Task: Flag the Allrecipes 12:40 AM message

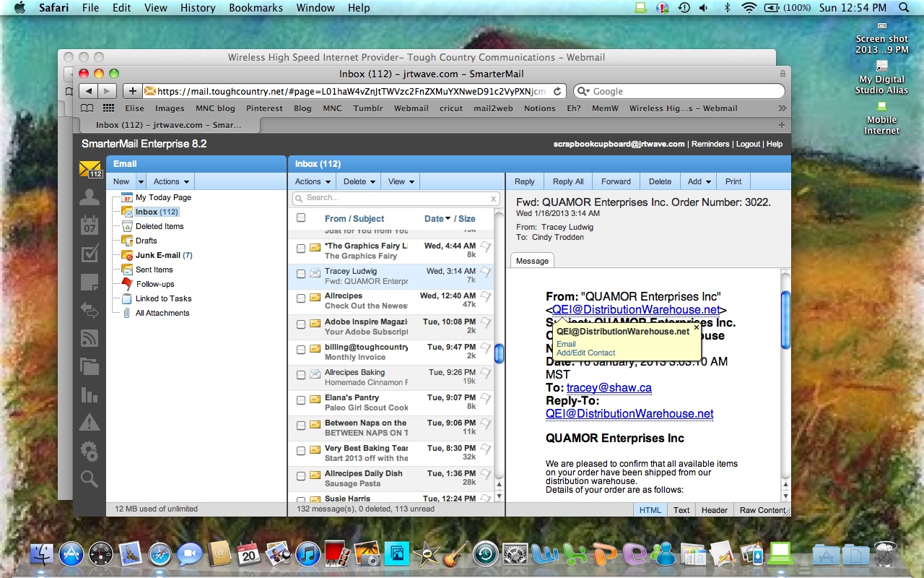Action: click(486, 297)
